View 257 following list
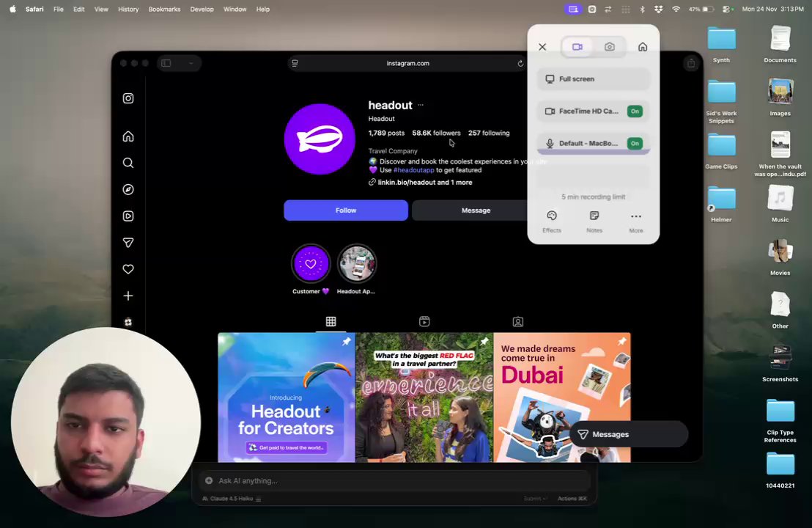The height and width of the screenshot is (528, 812). click(489, 133)
